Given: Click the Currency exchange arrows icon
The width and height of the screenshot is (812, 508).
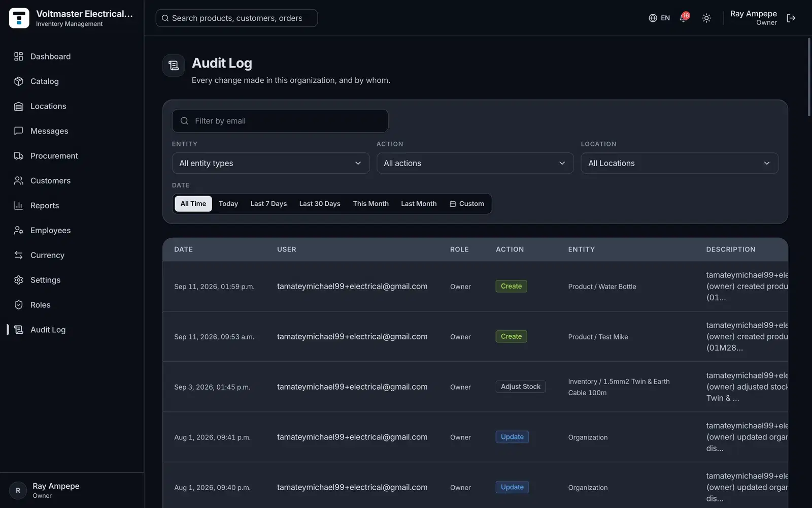Looking at the screenshot, I should [x=19, y=255].
